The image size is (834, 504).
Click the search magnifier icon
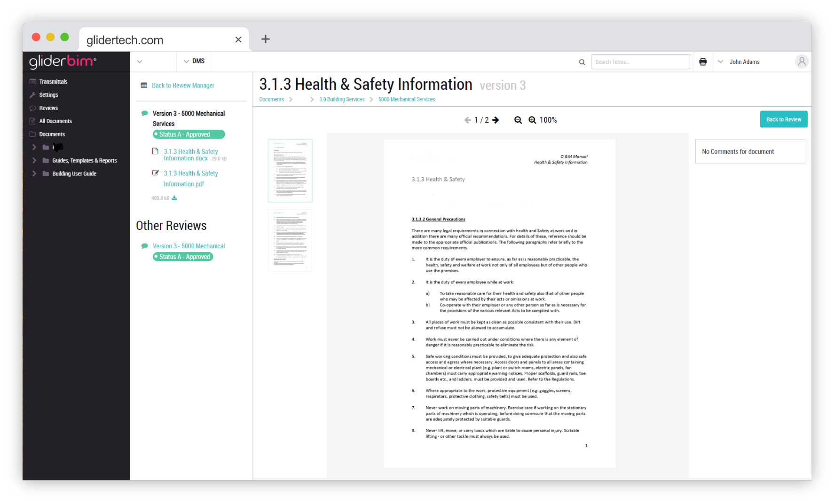(x=582, y=62)
